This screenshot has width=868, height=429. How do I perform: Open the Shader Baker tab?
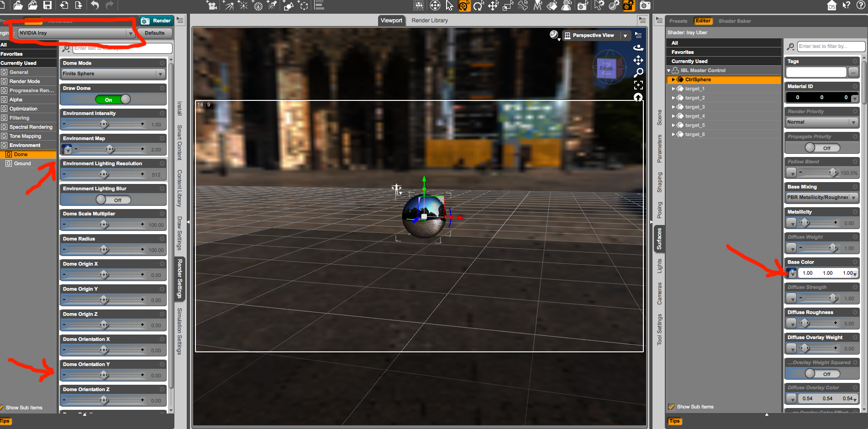click(x=735, y=21)
